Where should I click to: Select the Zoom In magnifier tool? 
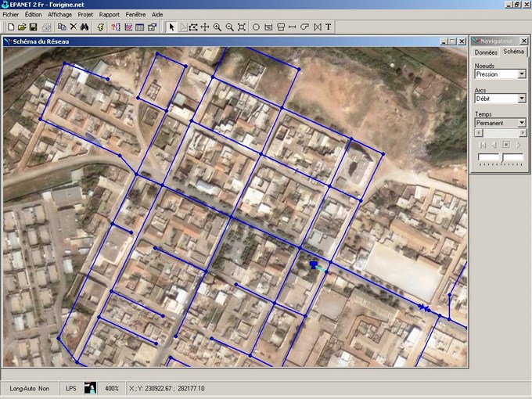click(217, 27)
